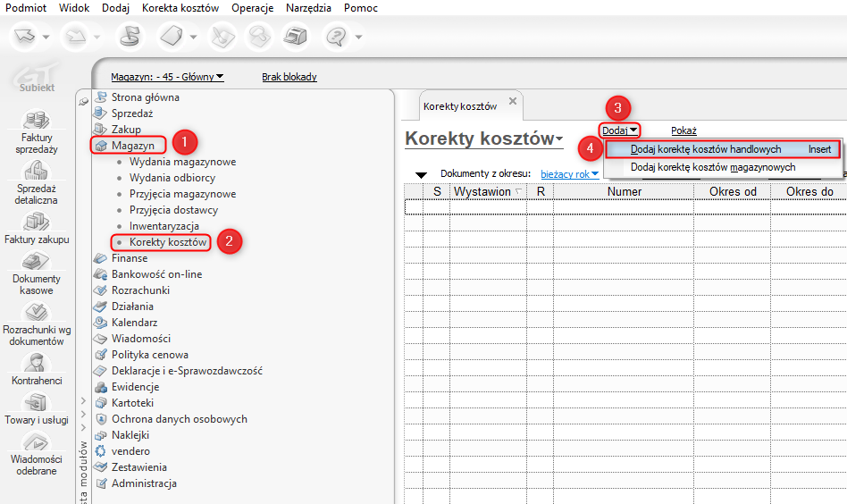Screen dimensions: 847x504
Task: Choose Dodaj korektę kosztów magazynowych
Action: pos(713,167)
